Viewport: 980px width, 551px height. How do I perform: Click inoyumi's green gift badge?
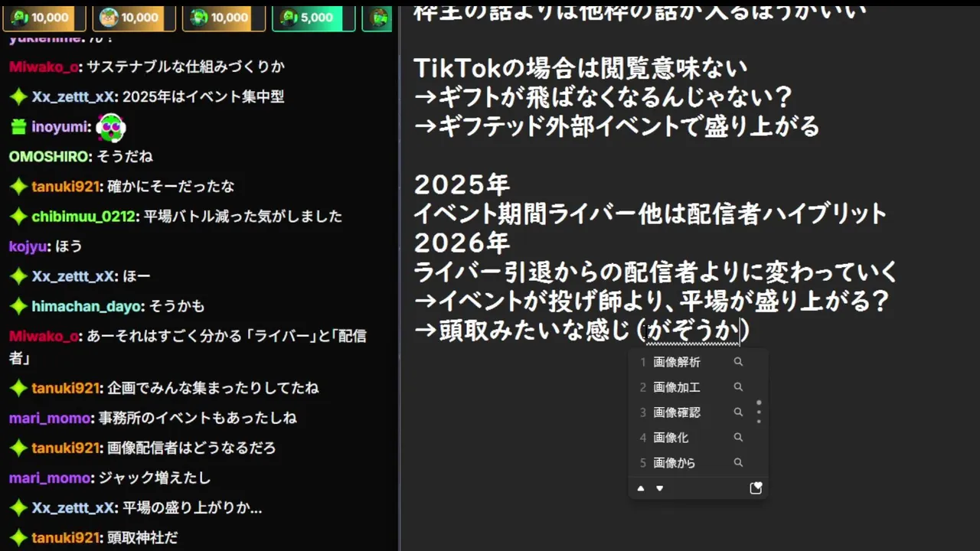pos(18,128)
